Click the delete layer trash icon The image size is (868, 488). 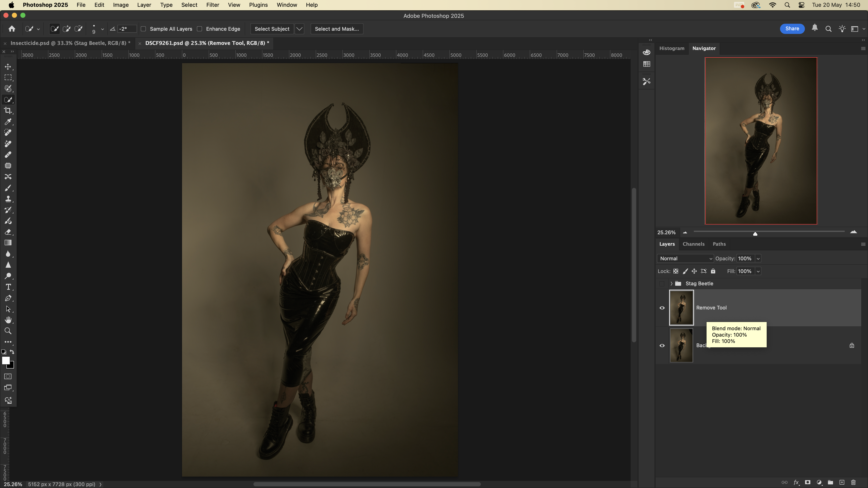853,482
